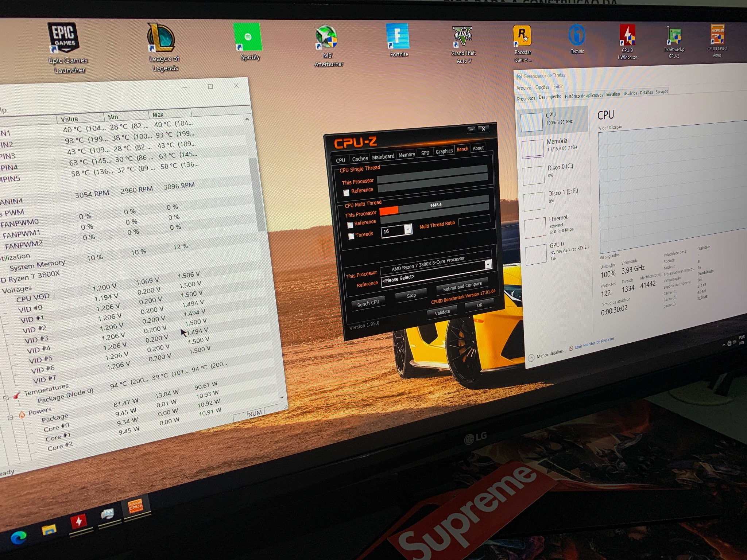
Task: Click the HWMonitor taskbar icon
Action: point(78,522)
